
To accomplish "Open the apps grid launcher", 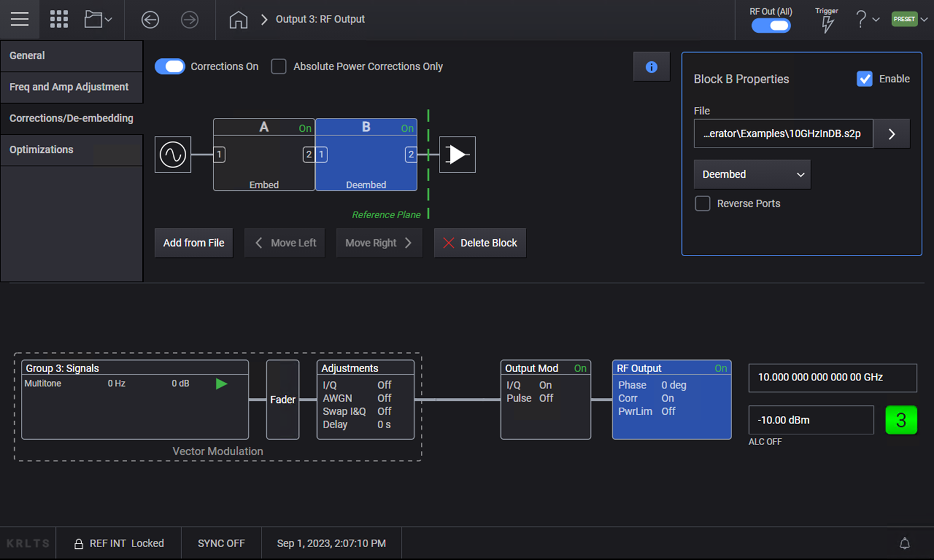I will [x=58, y=19].
